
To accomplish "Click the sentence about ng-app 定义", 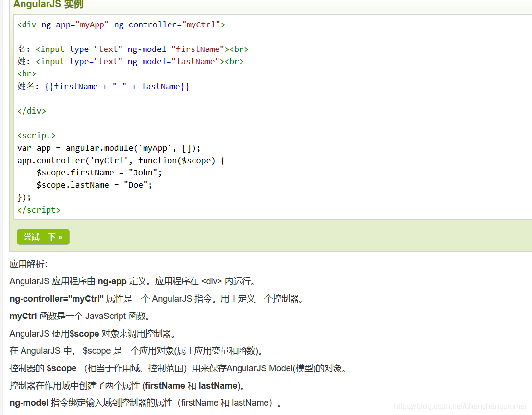I will 133,281.
